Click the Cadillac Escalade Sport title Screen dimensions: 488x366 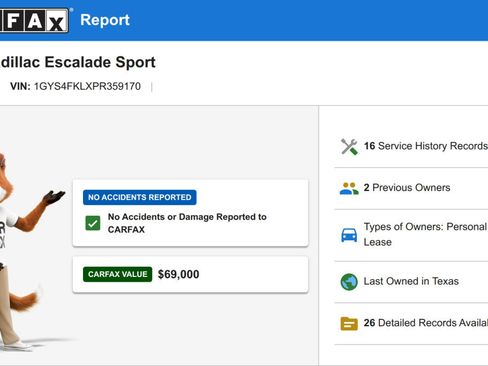point(77,62)
